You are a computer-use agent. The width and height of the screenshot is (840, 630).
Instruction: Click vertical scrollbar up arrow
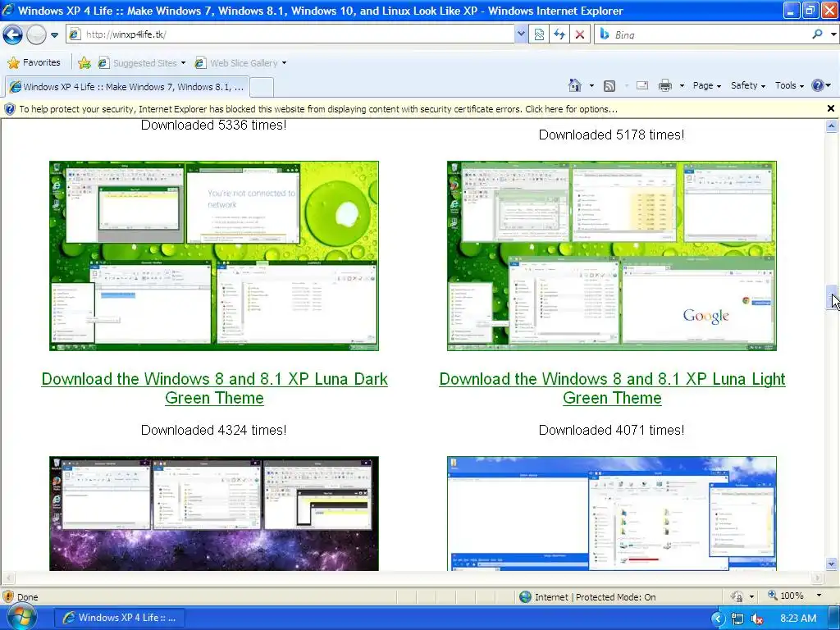point(832,126)
